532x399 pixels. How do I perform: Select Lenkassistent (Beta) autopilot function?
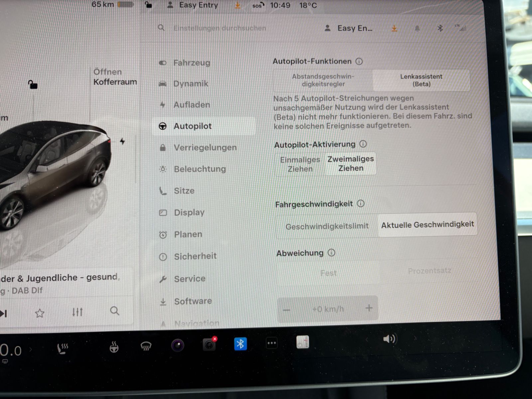(421, 80)
